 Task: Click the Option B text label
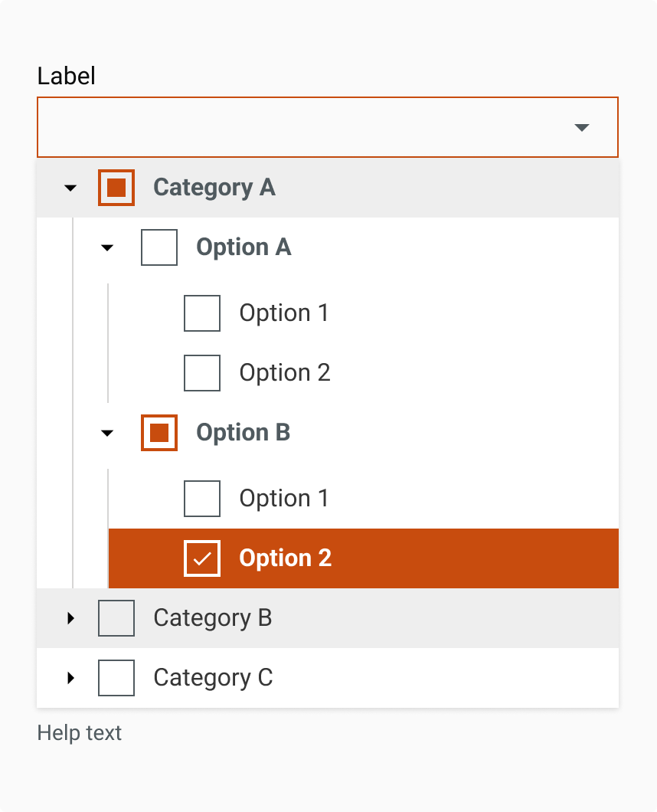[x=243, y=433]
